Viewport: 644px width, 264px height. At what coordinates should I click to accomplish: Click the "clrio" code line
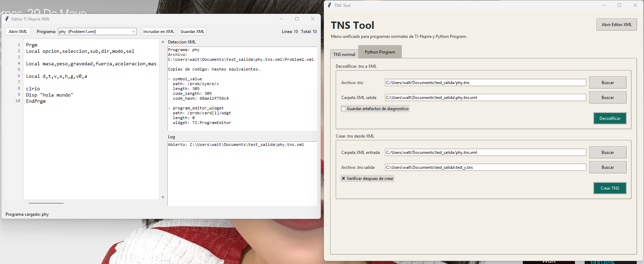click(33, 89)
